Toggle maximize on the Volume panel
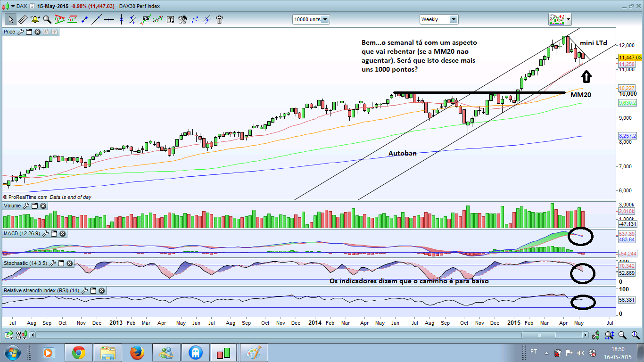Image resolution: width=644 pixels, height=362 pixels. click(34, 206)
